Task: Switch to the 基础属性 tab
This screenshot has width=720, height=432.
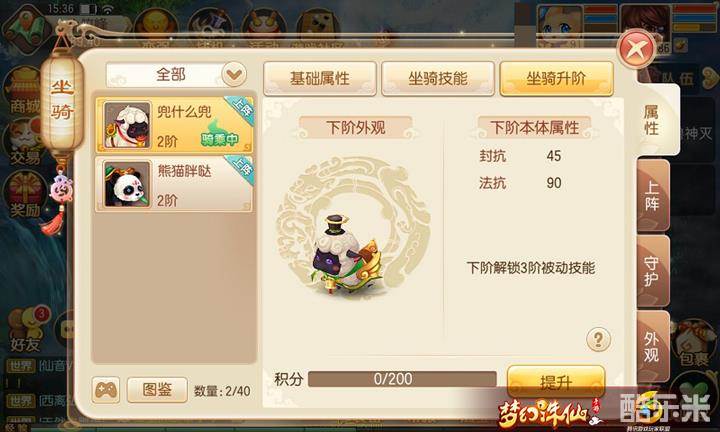Action: 320,79
